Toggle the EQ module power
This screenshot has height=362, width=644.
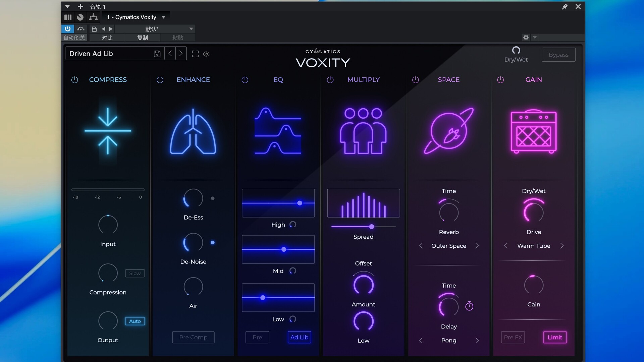(245, 80)
